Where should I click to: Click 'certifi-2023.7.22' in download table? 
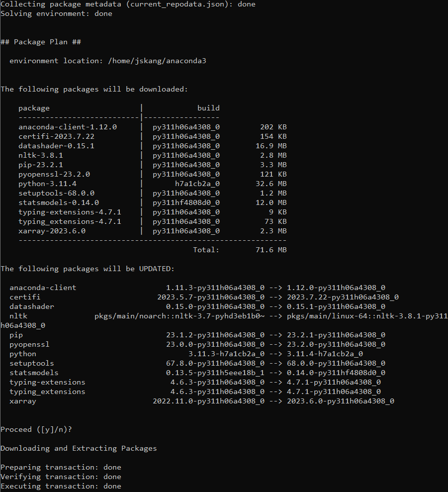pyautogui.click(x=57, y=136)
